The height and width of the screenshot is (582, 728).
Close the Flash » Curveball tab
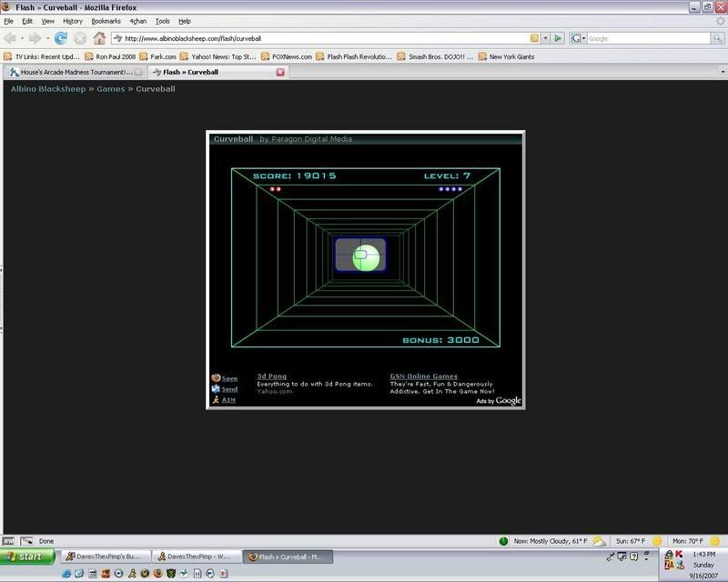pos(280,72)
